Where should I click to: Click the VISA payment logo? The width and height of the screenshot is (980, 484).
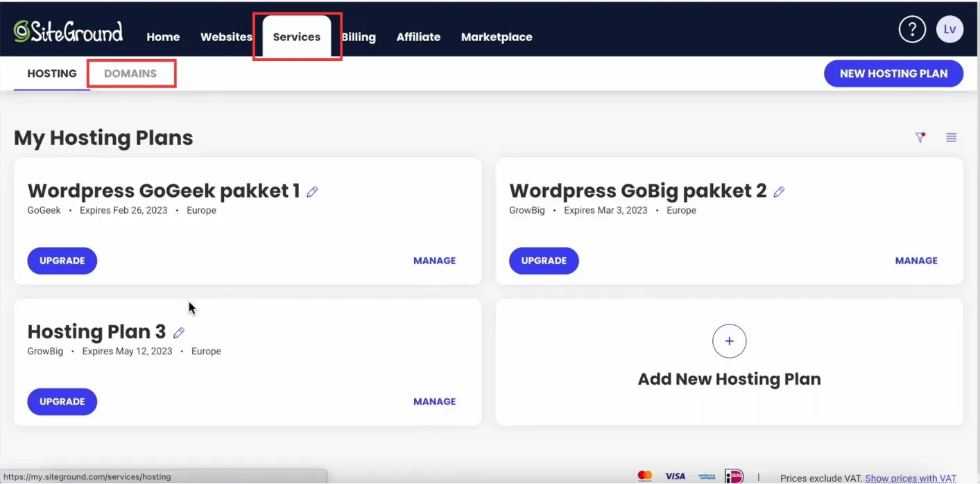[x=675, y=476]
